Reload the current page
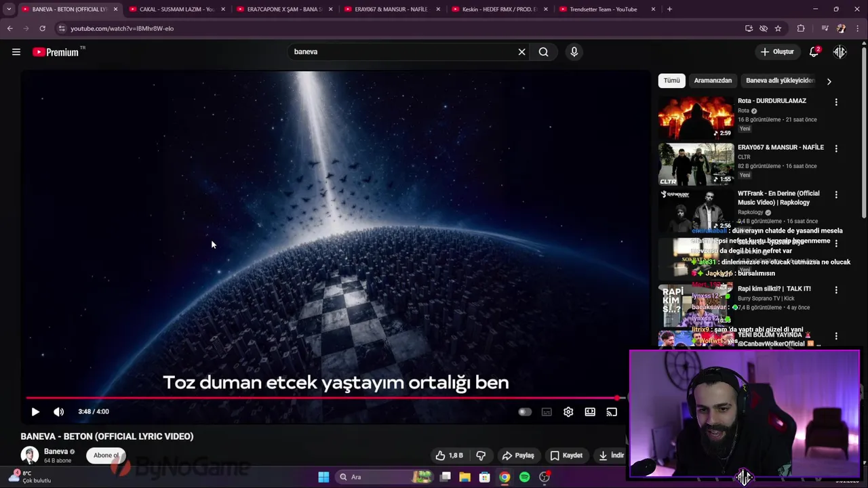Screen dimensions: 868x488 point(42,28)
